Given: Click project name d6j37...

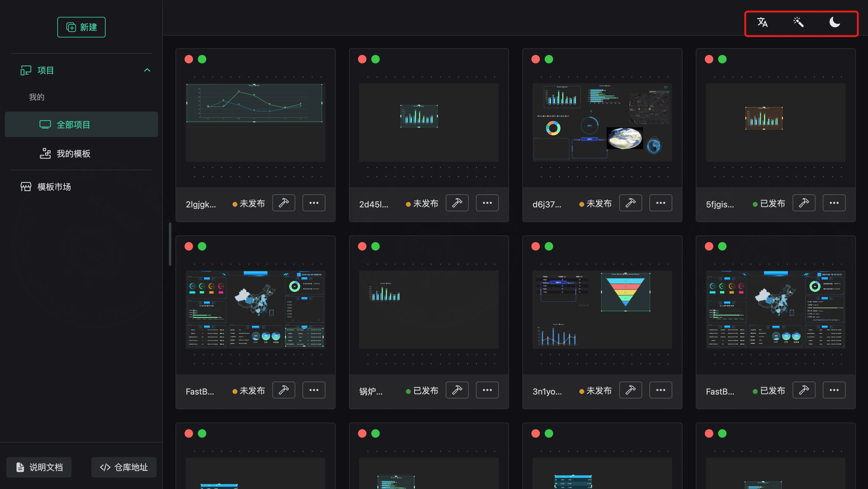Looking at the screenshot, I should (x=546, y=204).
